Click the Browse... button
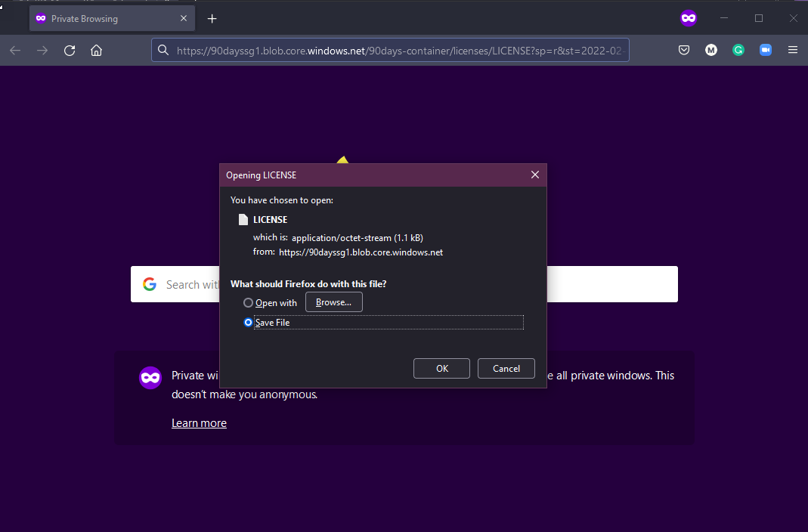This screenshot has height=532, width=808. pos(333,302)
